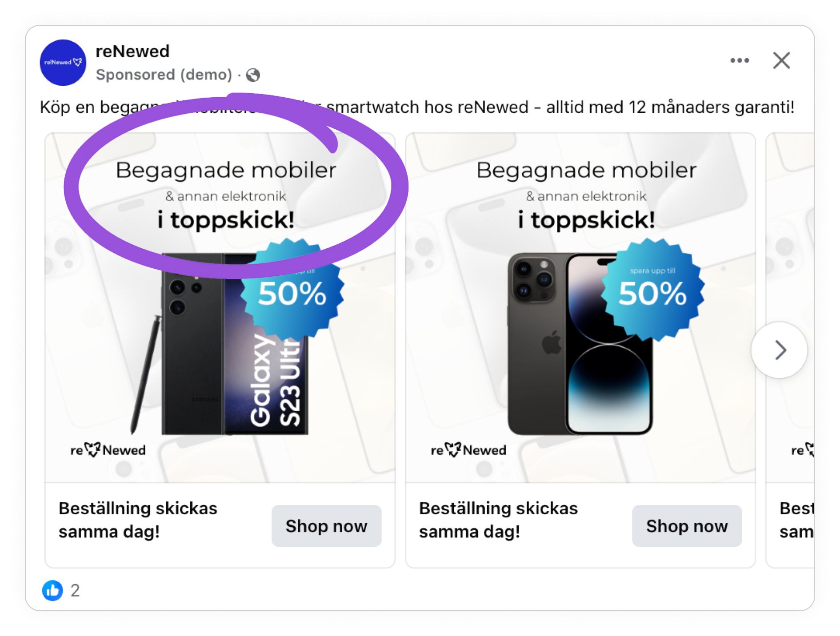The image size is (840, 636).
Task: Click the 50% badge on Galaxy card
Action: click(292, 291)
